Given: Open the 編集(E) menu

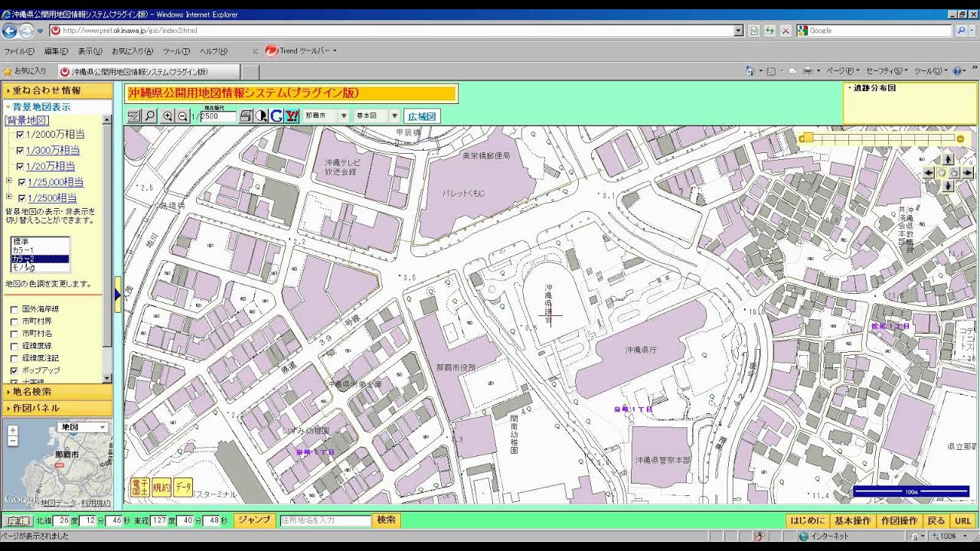Looking at the screenshot, I should coord(56,51).
